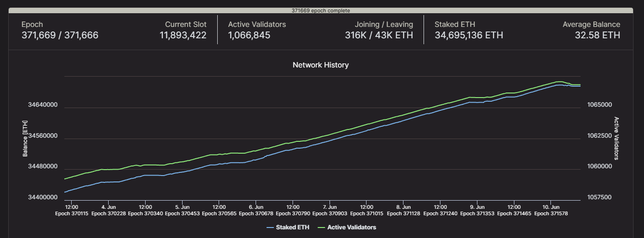Click the 12:00 Epoch 371015 axis label
The width and height of the screenshot is (644, 238).
click(x=367, y=210)
